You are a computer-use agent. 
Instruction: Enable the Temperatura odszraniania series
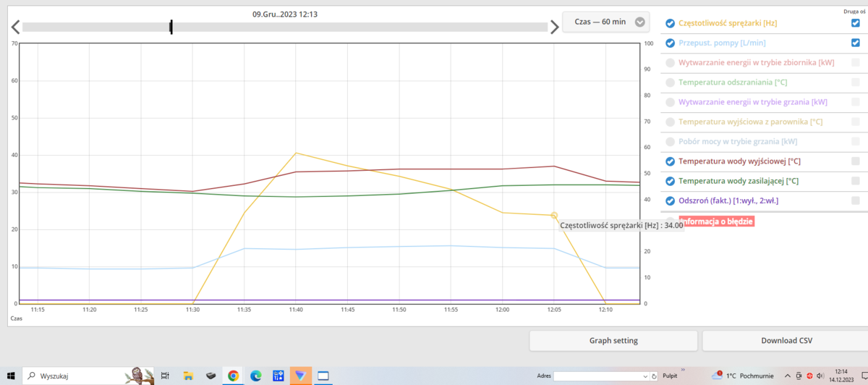pos(670,82)
